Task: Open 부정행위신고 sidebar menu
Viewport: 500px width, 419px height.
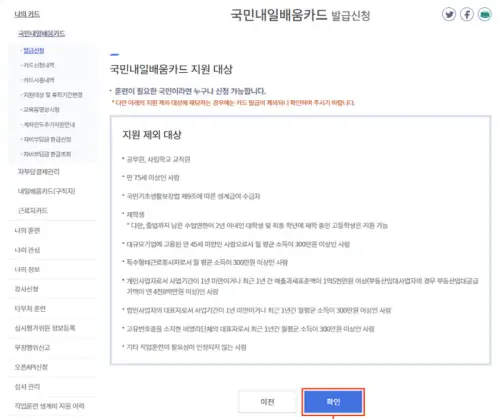Action: [x=32, y=348]
